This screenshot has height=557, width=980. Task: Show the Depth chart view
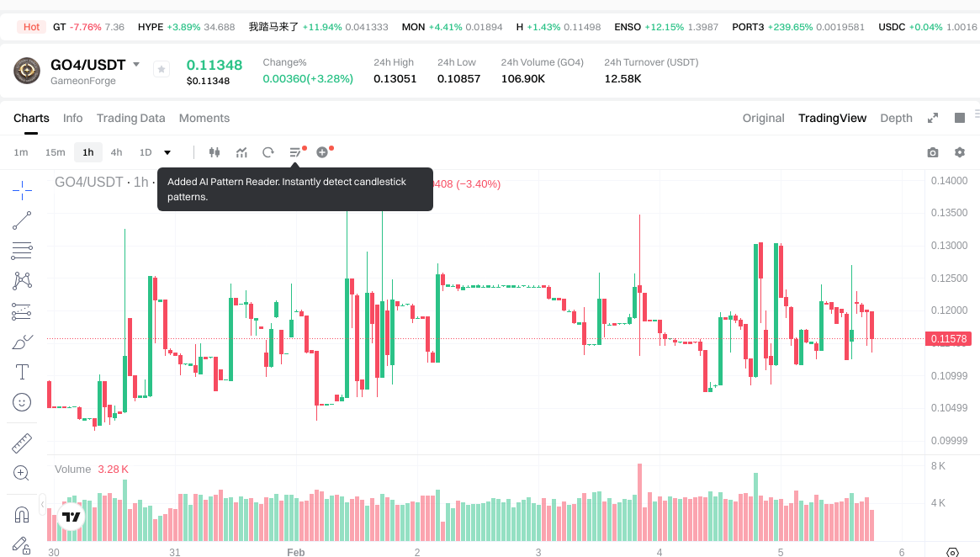point(896,118)
